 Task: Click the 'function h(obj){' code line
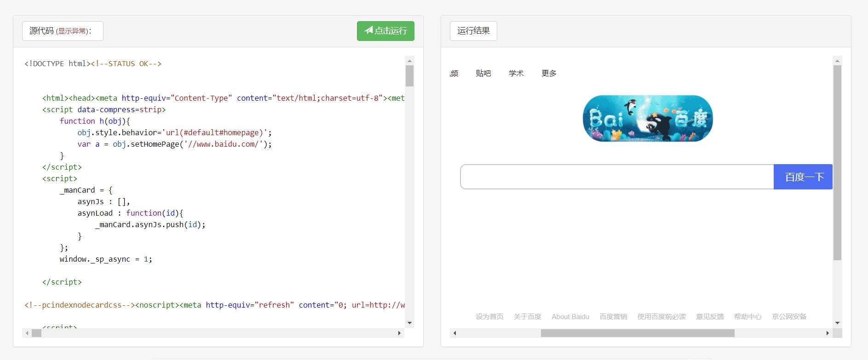coord(95,121)
